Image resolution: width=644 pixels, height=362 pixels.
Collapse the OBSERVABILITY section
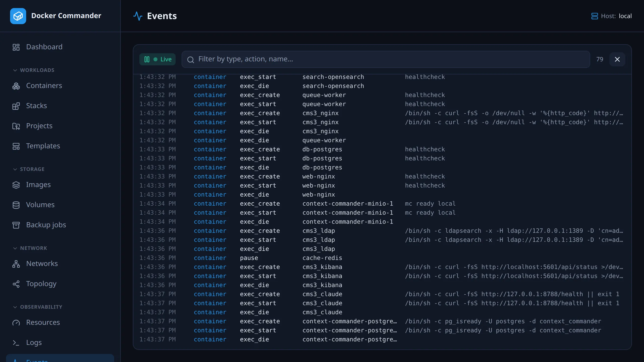click(x=37, y=307)
